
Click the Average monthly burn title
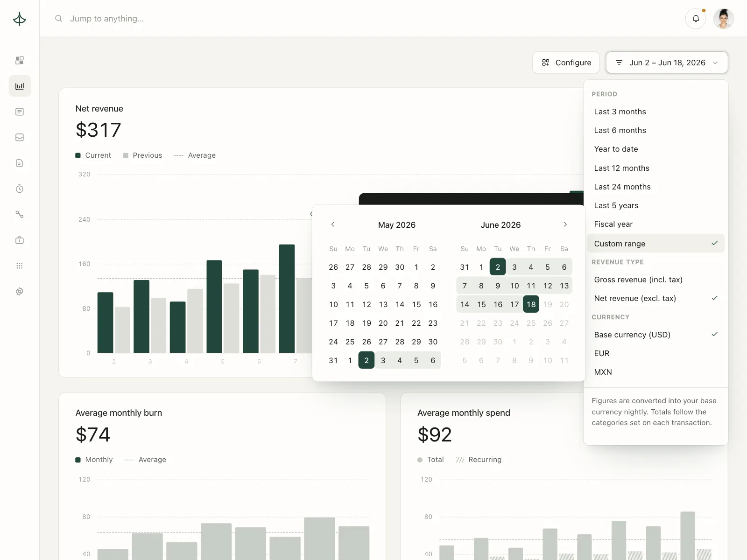coord(119,413)
